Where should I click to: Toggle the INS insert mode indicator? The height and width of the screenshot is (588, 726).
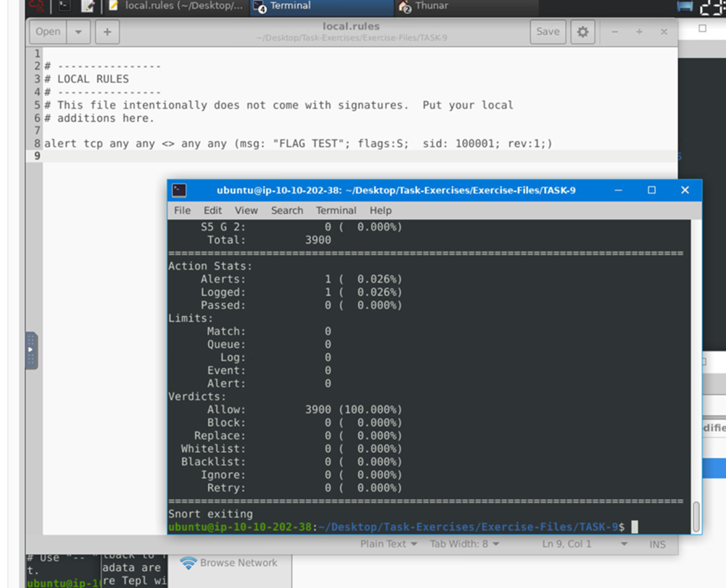[657, 544]
